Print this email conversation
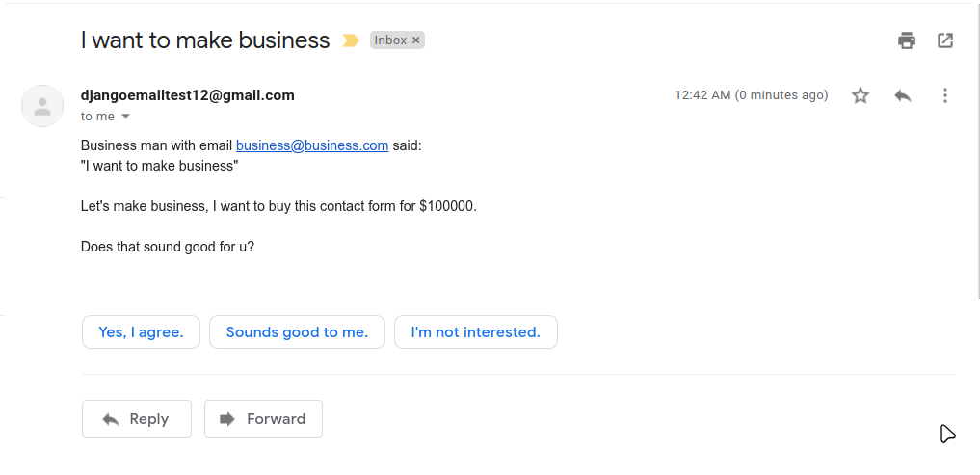This screenshot has width=980, height=475. 906,40
